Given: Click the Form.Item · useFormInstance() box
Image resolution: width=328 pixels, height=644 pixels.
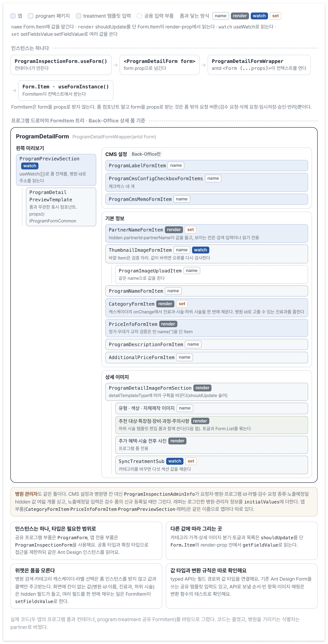Looking at the screenshot, I should click(x=66, y=90).
